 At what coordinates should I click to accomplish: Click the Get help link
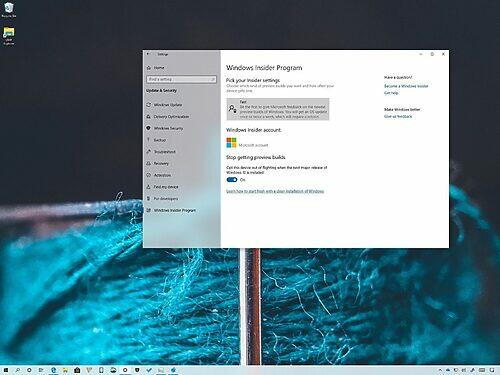391,93
